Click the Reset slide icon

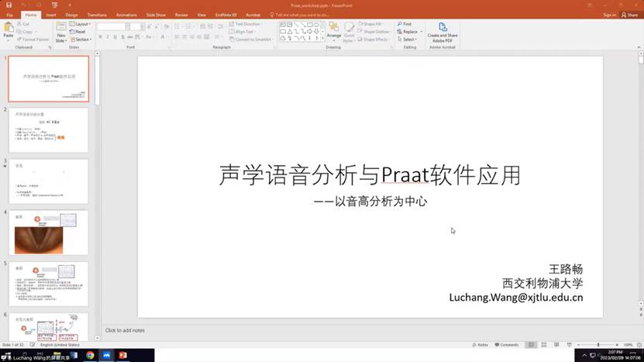(x=78, y=32)
